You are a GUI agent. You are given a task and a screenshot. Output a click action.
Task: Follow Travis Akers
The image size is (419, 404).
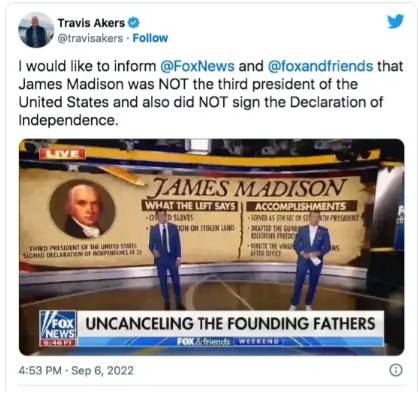pos(150,38)
